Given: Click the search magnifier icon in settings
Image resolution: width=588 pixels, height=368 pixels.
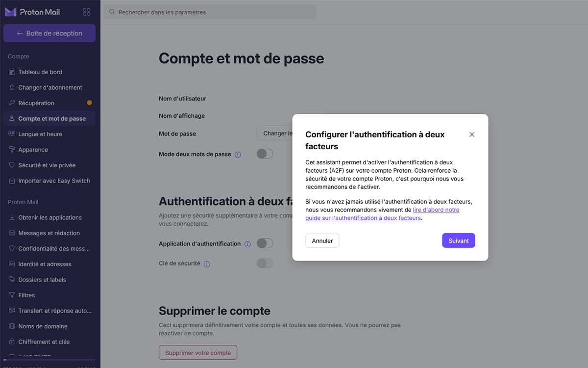Looking at the screenshot, I should click(x=112, y=12).
